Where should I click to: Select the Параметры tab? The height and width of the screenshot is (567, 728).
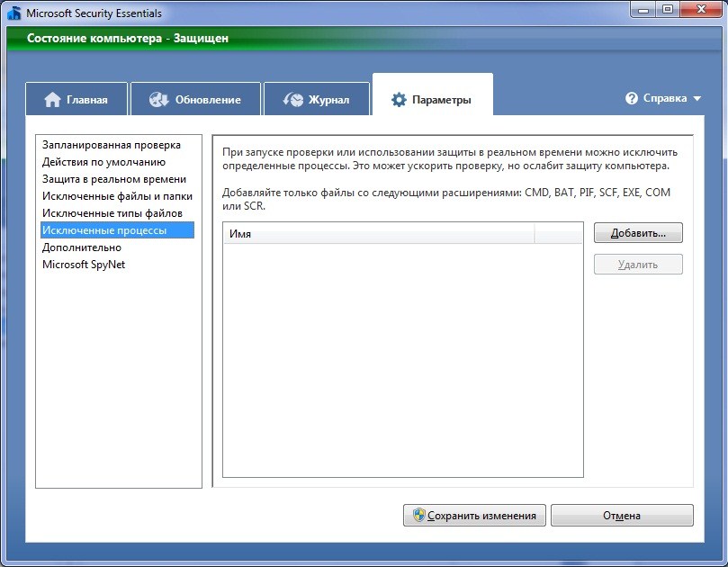[433, 94]
